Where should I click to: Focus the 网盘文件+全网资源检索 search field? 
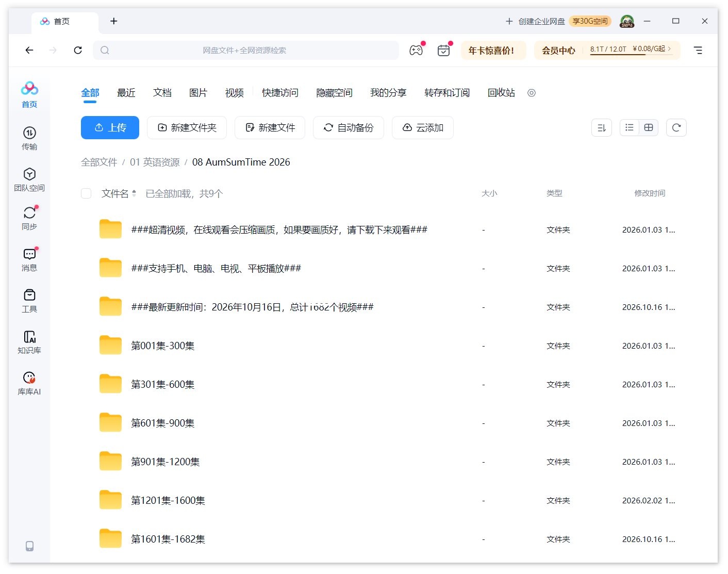[x=246, y=50]
